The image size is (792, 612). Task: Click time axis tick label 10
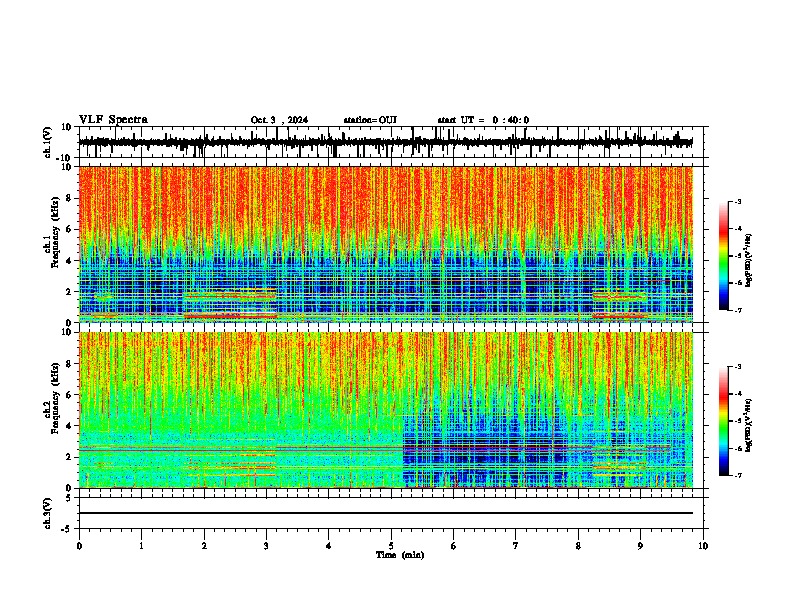pyautogui.click(x=703, y=546)
